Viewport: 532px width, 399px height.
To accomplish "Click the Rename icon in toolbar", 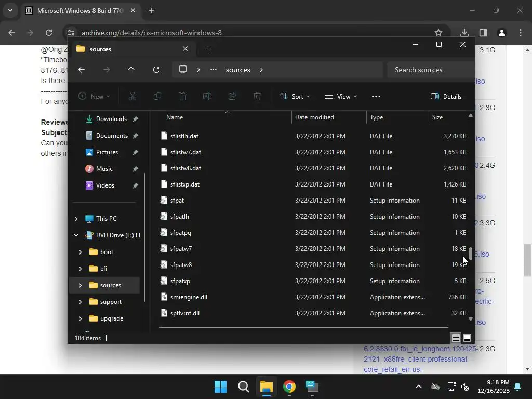I will point(207,96).
